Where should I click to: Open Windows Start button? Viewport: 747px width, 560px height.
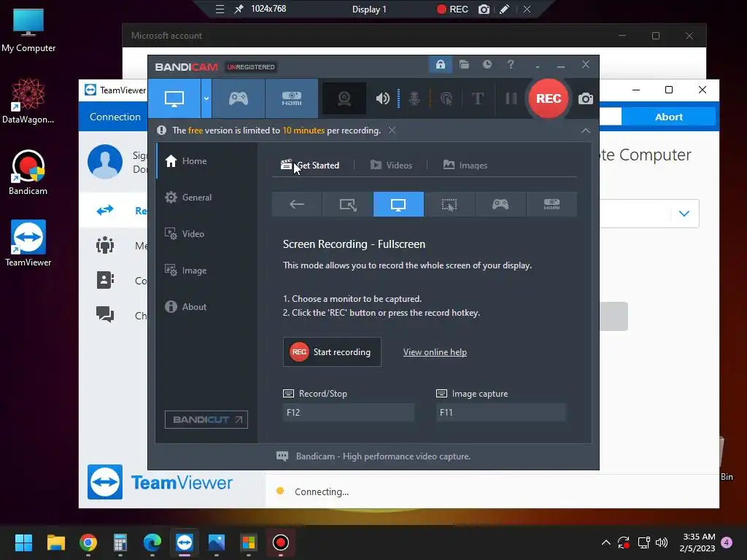[23, 542]
